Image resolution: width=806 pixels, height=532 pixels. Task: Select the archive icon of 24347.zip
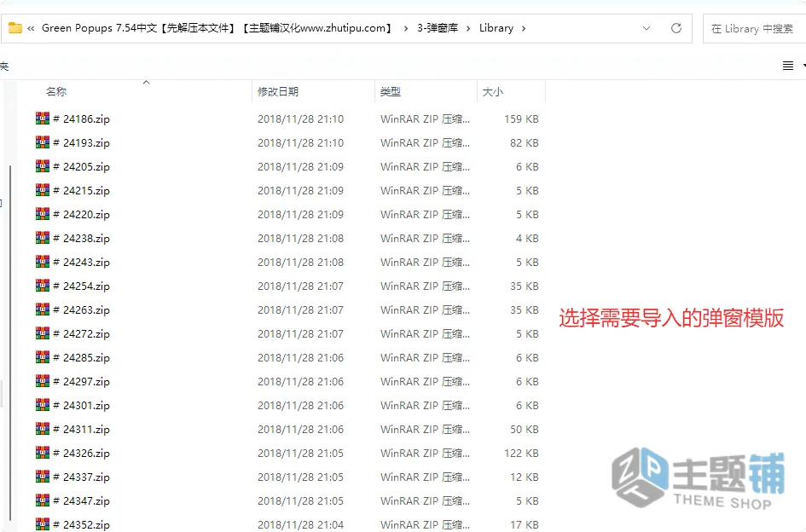(43, 500)
